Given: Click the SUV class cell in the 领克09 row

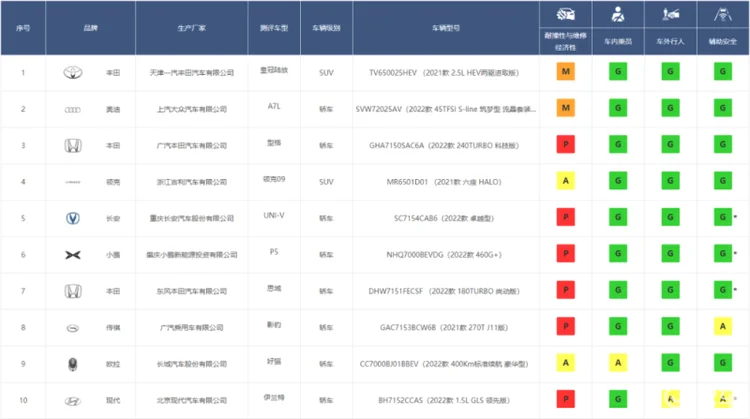Looking at the screenshot, I should [326, 182].
